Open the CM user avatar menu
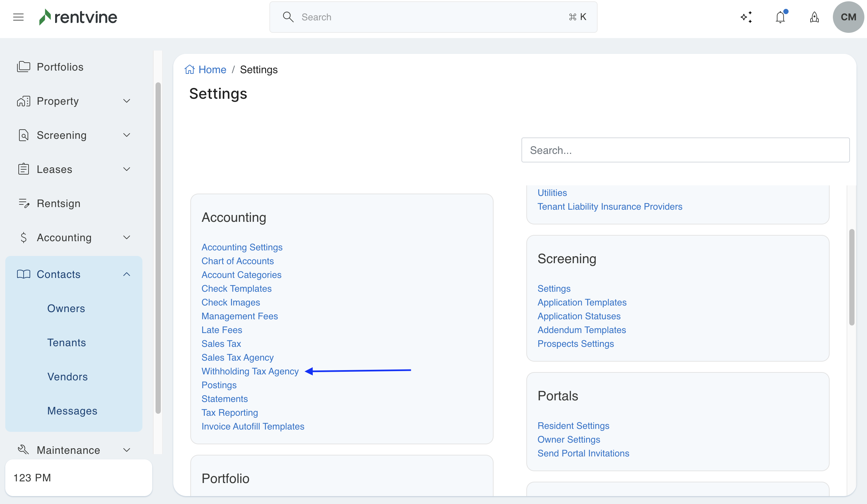This screenshot has height=504, width=867. (848, 17)
